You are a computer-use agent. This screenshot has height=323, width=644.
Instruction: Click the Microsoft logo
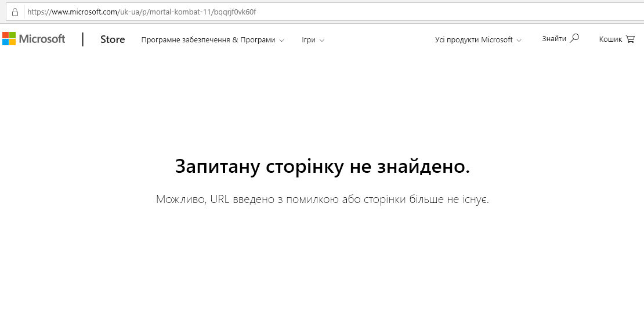[34, 39]
